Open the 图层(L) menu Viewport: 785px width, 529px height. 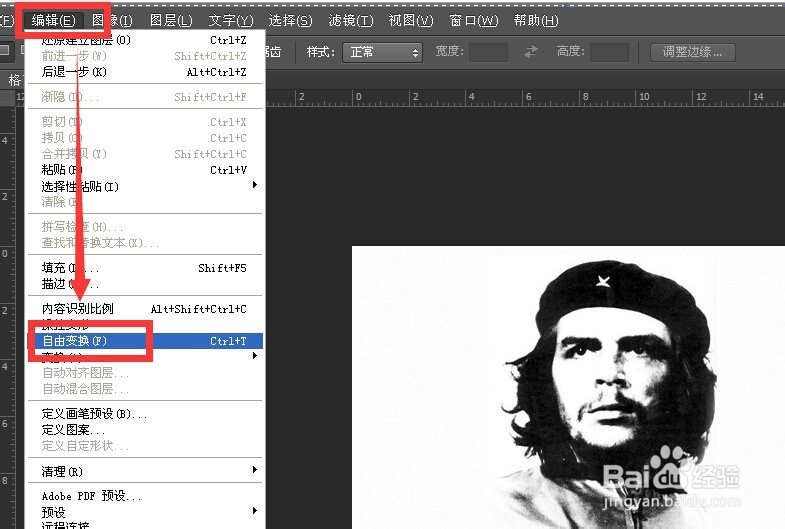click(171, 21)
